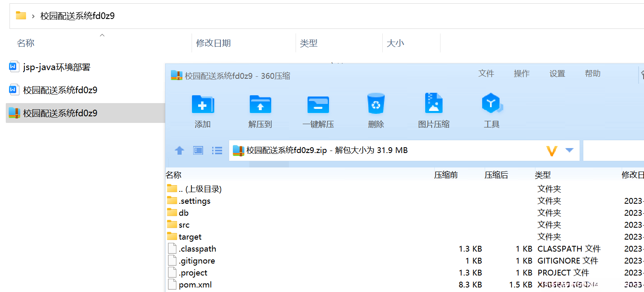This screenshot has height=292, width=644.
Task: Click CLASSPATH 文件 type cell
Action: [569, 249]
